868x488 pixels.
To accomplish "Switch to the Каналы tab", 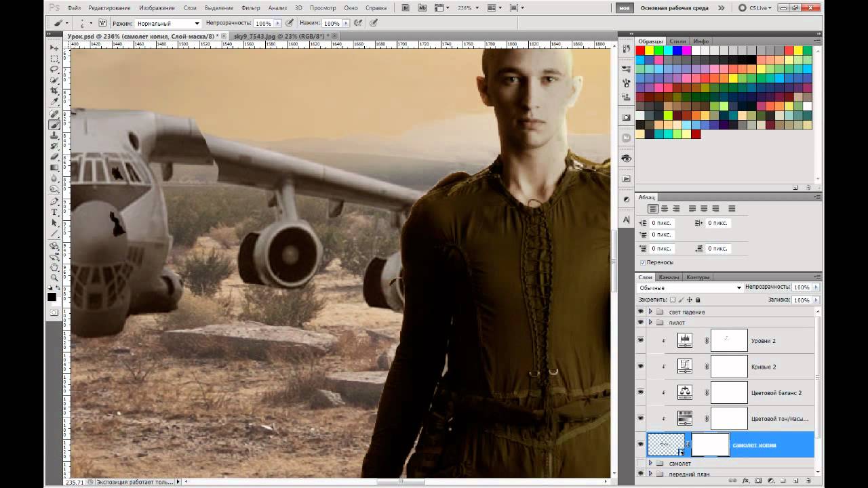I will pyautogui.click(x=670, y=277).
